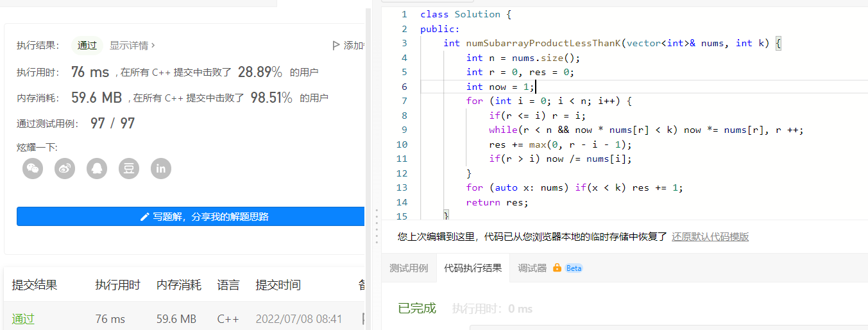This screenshot has height=330, width=868.
Task: Share result via Weibo icon
Action: point(65,169)
